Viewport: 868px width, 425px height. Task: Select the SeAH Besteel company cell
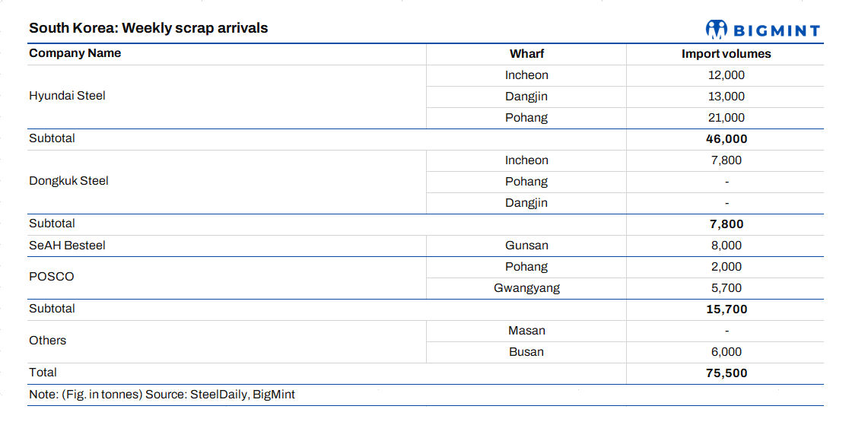67,246
